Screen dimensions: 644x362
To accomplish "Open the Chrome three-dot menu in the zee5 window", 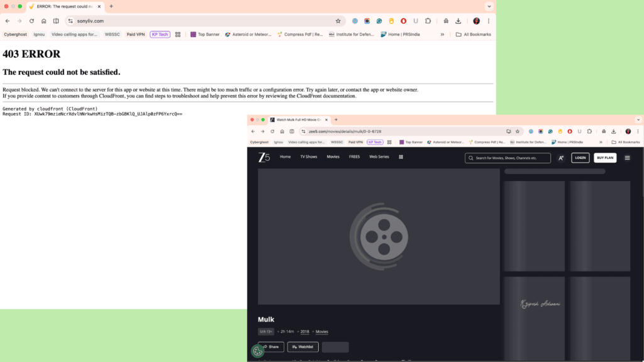I will coord(638,131).
